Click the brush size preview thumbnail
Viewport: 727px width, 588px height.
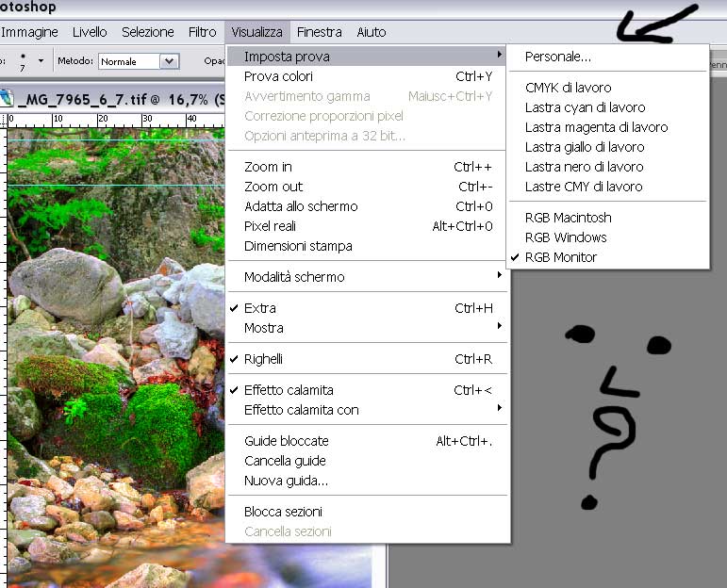(22, 62)
